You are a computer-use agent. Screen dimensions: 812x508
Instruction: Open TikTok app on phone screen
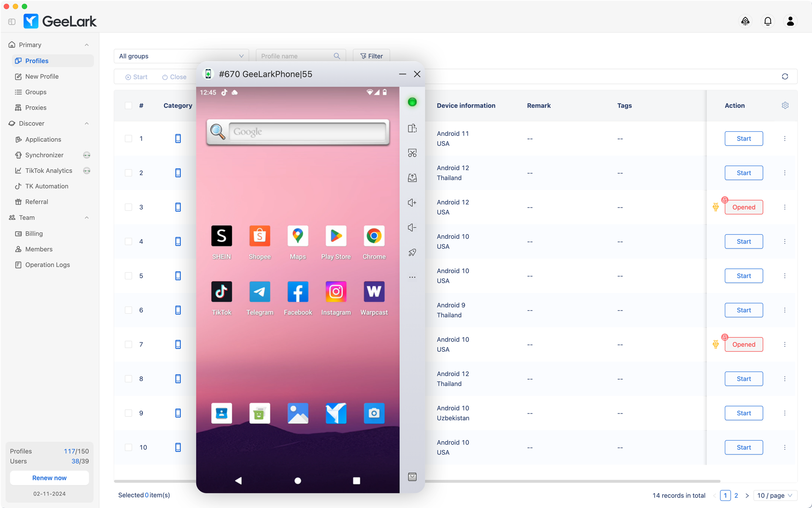point(222,292)
